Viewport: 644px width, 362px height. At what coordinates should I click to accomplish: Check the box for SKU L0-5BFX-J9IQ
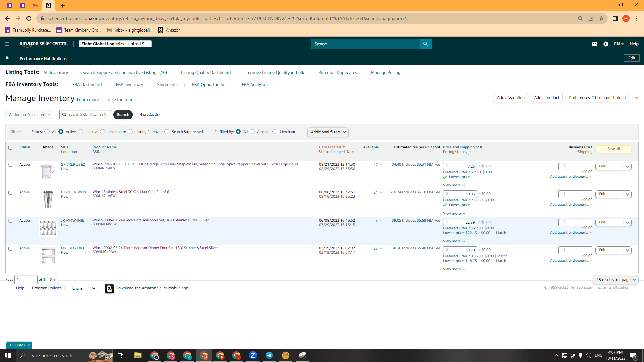(x=10, y=249)
